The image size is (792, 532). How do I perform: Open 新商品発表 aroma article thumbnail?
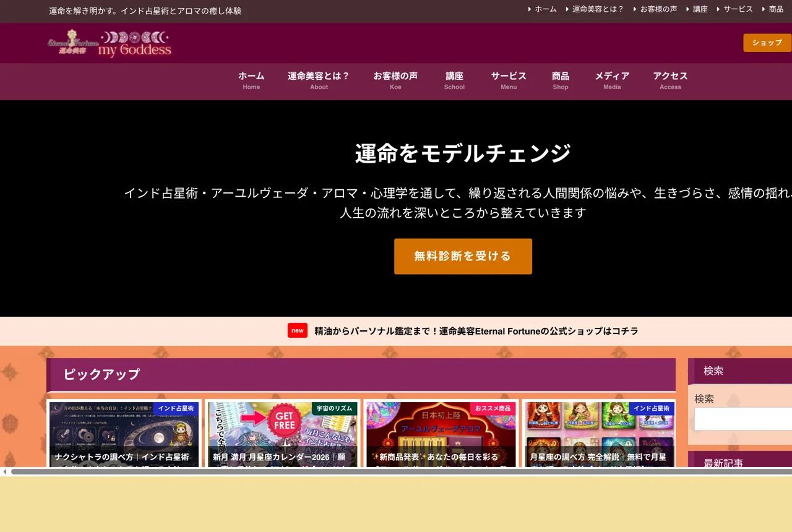[x=441, y=434]
